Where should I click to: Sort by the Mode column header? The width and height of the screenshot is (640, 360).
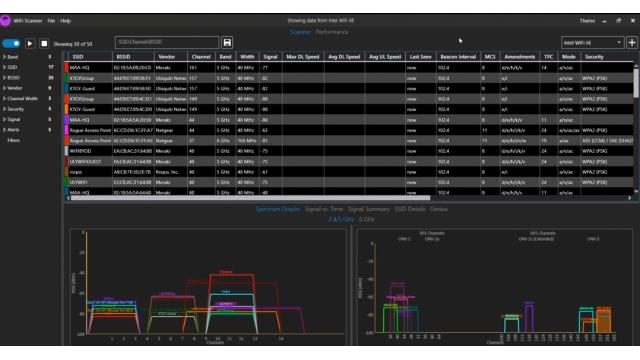coord(569,57)
